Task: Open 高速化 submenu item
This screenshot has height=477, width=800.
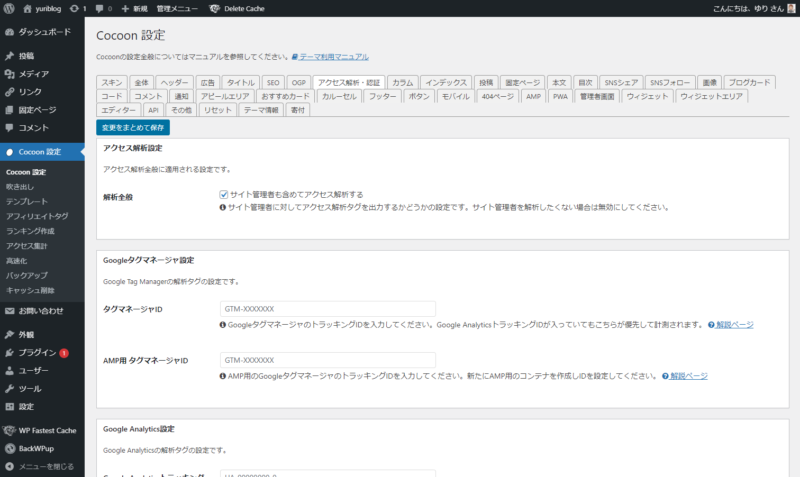Action: tap(16, 261)
